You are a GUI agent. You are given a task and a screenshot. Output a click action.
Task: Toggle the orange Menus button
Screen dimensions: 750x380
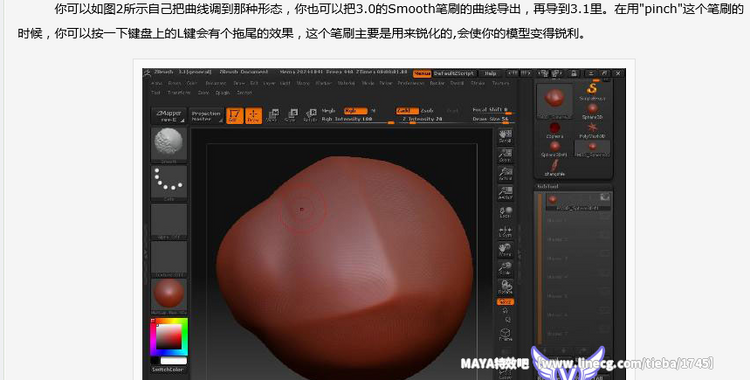coord(422,73)
